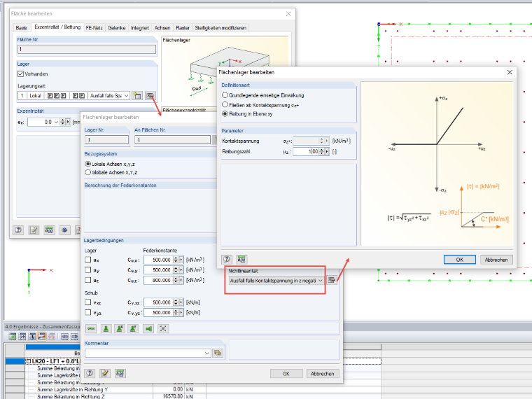The width and height of the screenshot is (532, 399).
Task: Click next table arrow in Ergebnisse toolbar
Action: click(74, 337)
